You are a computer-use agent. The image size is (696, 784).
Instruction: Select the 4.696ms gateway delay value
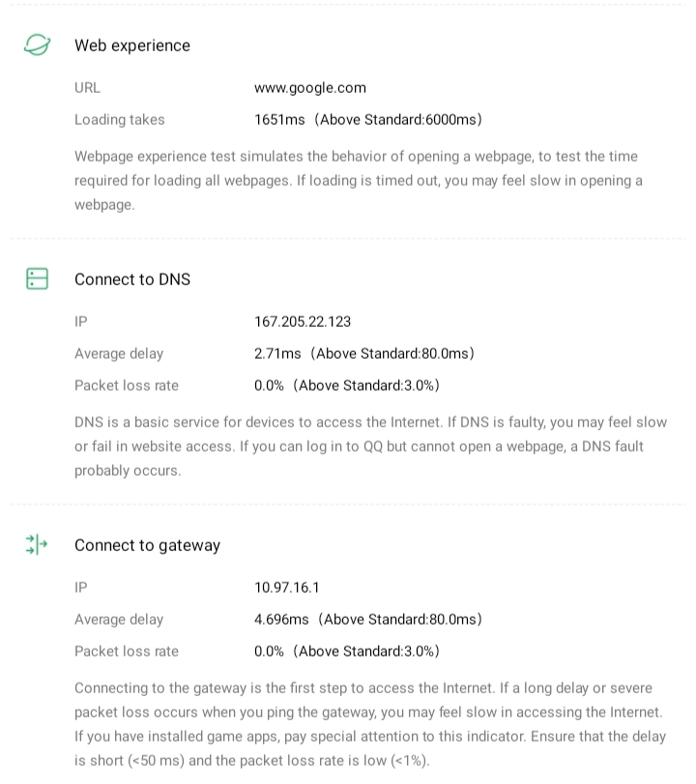[367, 620]
